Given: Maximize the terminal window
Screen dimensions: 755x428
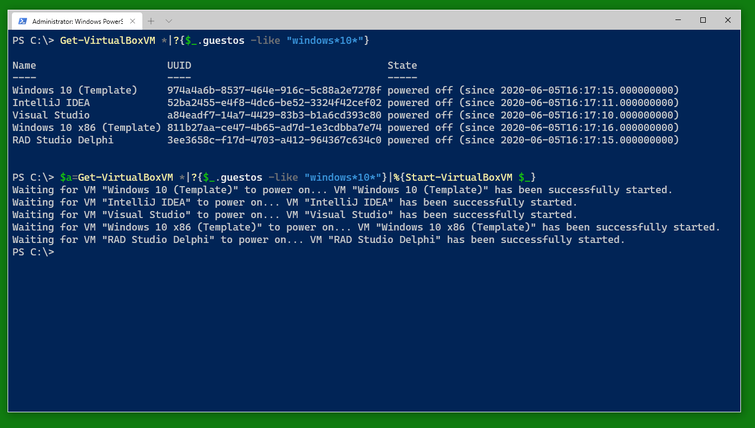Looking at the screenshot, I should click(703, 20).
